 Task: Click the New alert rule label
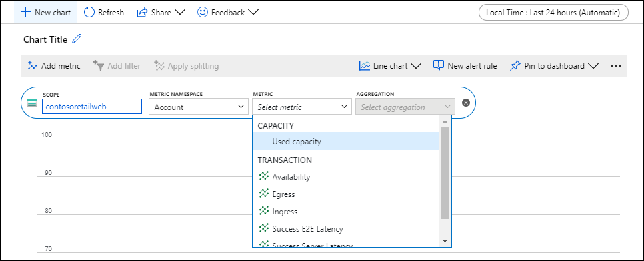(x=472, y=66)
